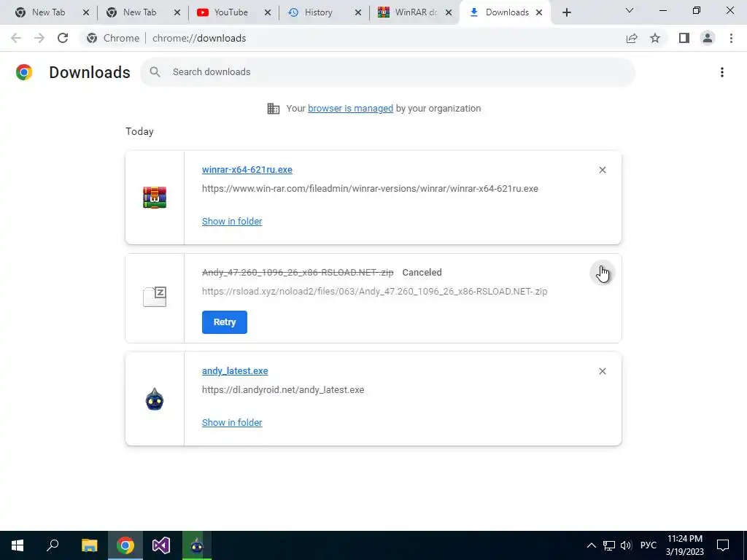Retry the canceled Andy zip download

[225, 322]
